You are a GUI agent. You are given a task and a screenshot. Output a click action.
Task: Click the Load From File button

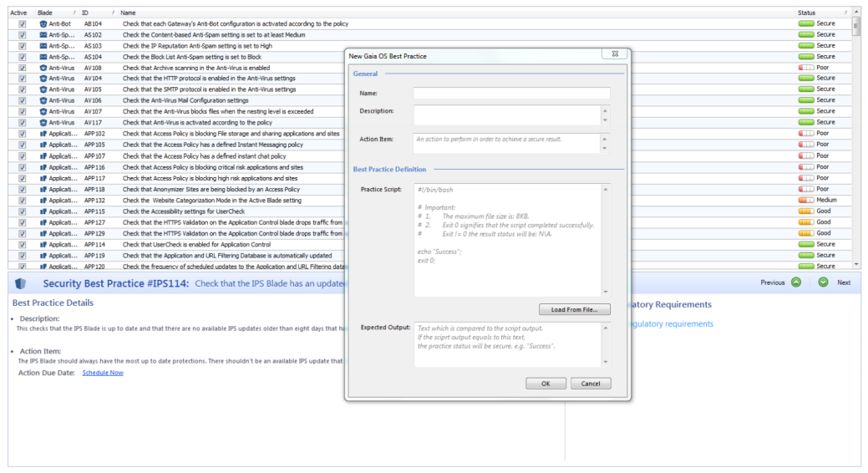pyautogui.click(x=575, y=309)
